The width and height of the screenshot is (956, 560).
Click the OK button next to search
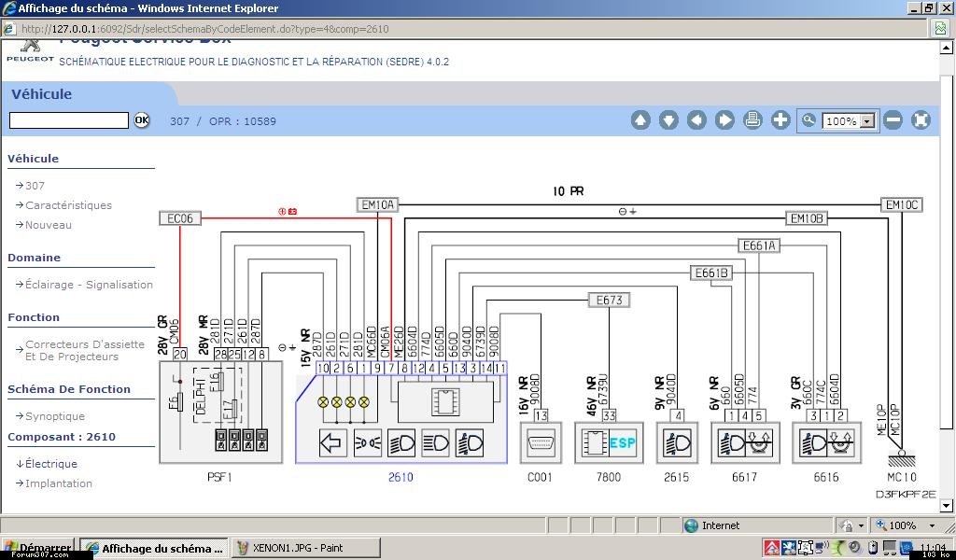(142, 120)
